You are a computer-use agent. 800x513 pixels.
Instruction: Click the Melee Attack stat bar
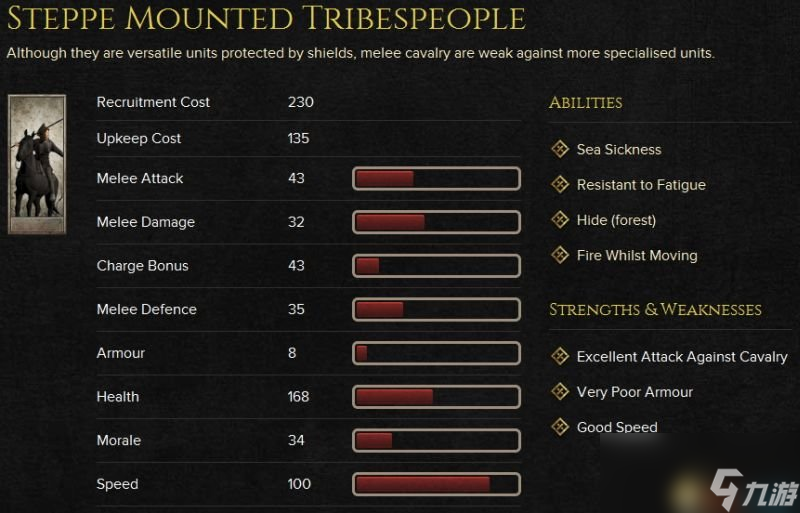tap(436, 179)
